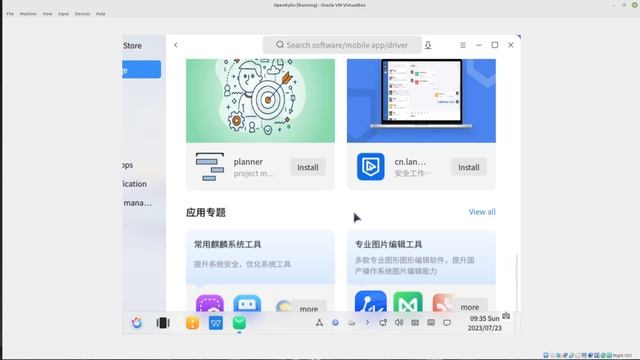Click the keyboard tray icon
This screenshot has height=360, width=640.
(x=415, y=323)
